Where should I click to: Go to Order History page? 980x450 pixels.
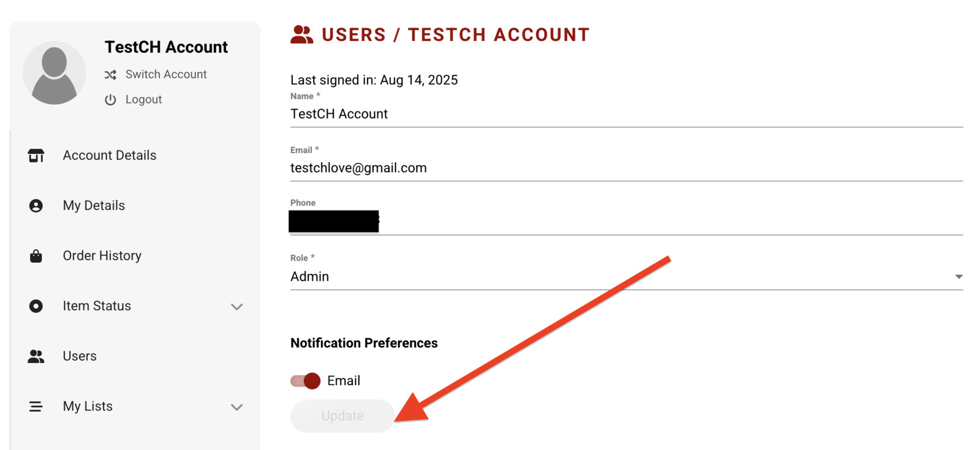point(102,256)
